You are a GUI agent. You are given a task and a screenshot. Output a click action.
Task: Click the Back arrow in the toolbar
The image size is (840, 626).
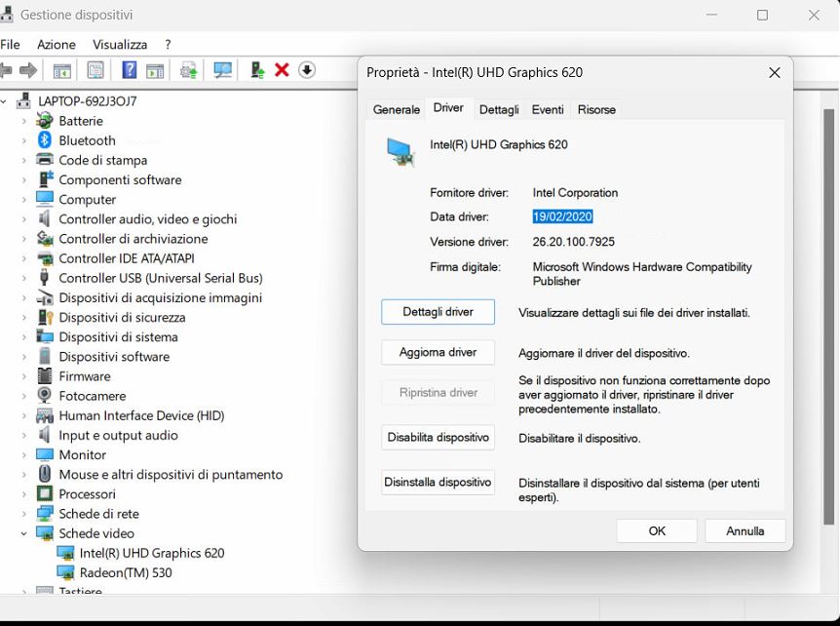(x=6, y=70)
